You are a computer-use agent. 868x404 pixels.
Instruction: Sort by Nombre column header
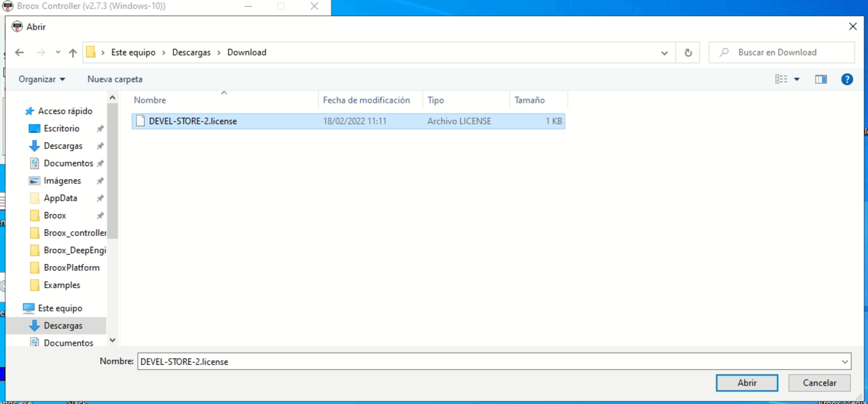pyautogui.click(x=150, y=100)
